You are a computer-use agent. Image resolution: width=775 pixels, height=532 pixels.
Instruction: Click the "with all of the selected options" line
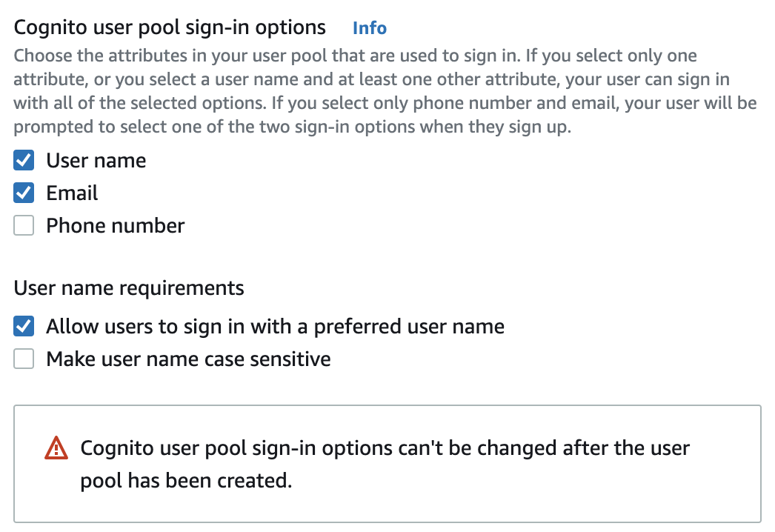[x=385, y=103]
